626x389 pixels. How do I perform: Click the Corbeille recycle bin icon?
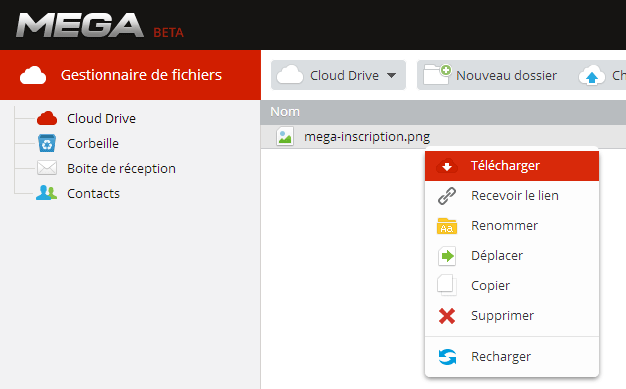(47, 143)
